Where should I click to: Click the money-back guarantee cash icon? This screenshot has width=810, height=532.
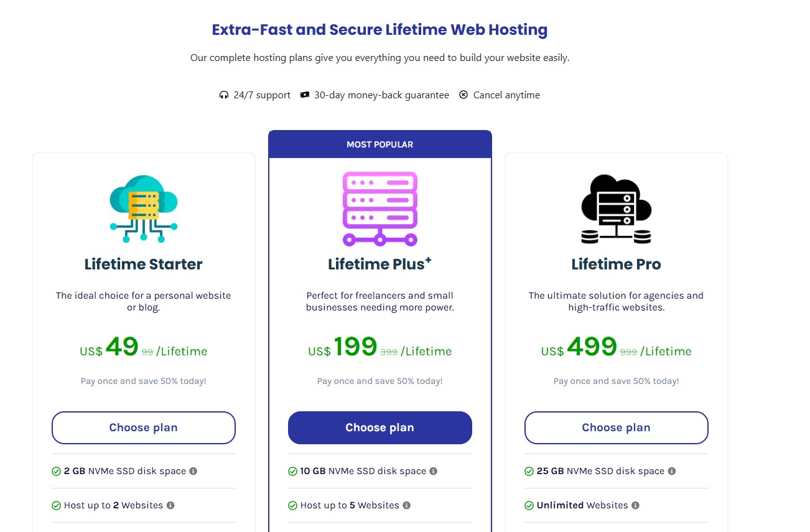[x=305, y=95]
